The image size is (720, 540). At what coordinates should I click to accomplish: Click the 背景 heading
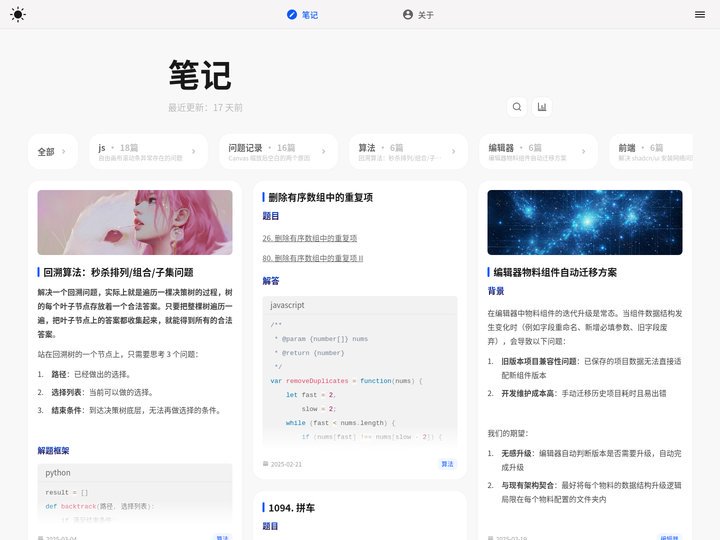point(495,291)
